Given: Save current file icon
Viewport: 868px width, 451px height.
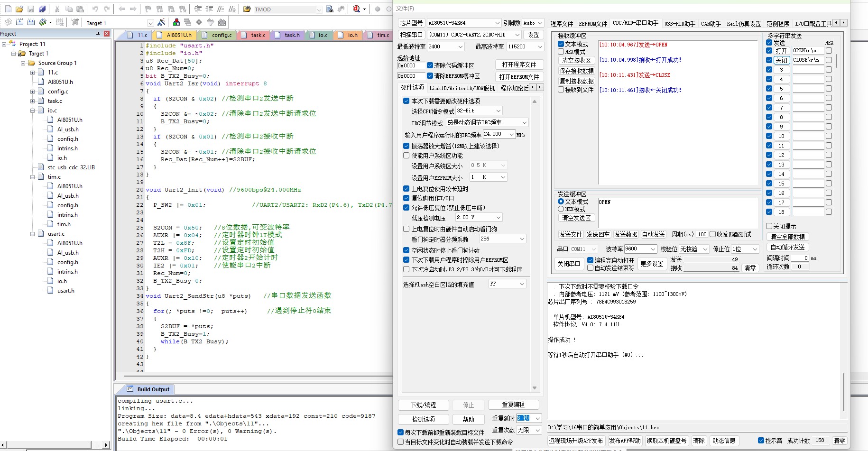Looking at the screenshot, I should pyautogui.click(x=31, y=9).
